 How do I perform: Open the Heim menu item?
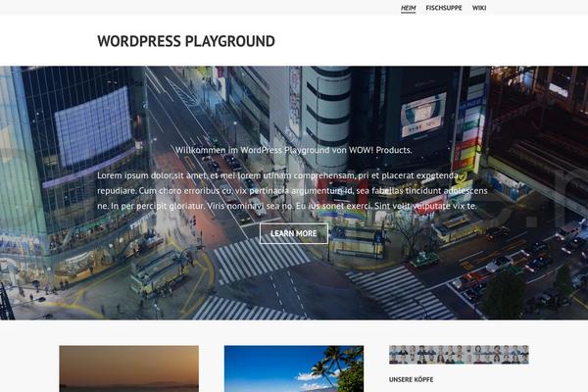408,8
